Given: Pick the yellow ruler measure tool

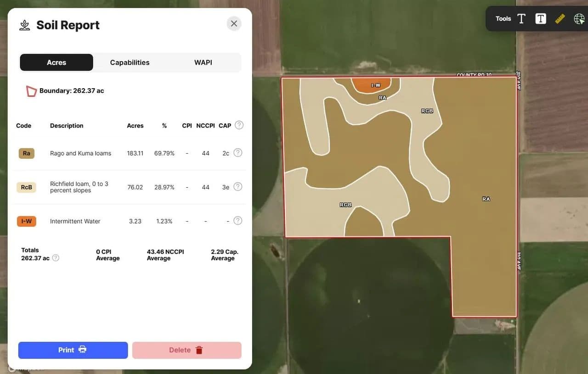Looking at the screenshot, I should click(x=560, y=19).
